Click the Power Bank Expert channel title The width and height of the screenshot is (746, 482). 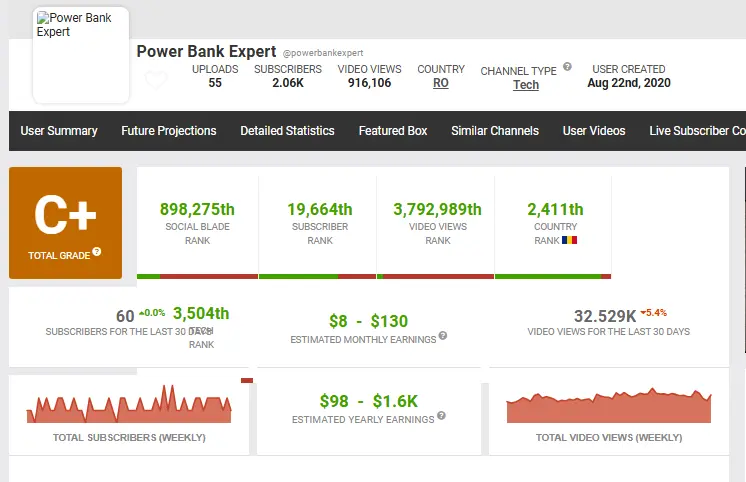pos(206,51)
